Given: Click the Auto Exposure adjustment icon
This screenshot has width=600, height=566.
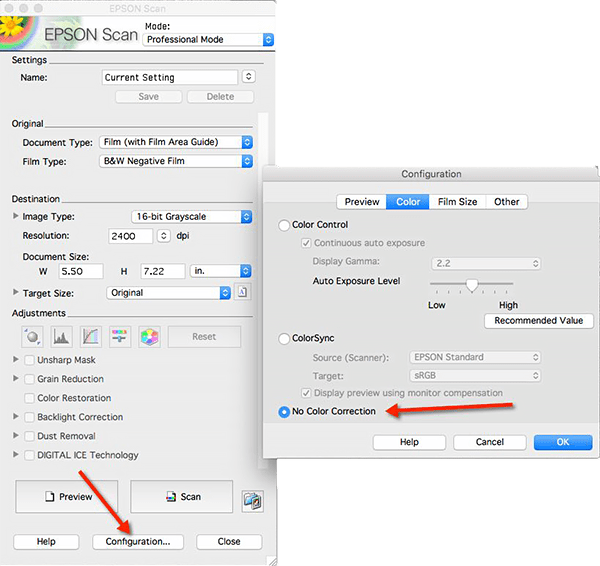Looking at the screenshot, I should (x=32, y=337).
